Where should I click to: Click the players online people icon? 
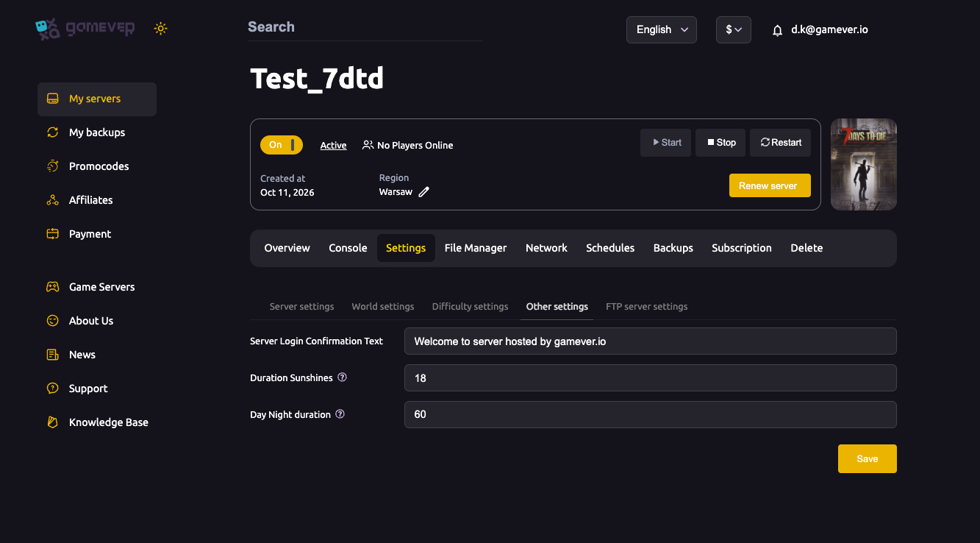click(x=368, y=146)
